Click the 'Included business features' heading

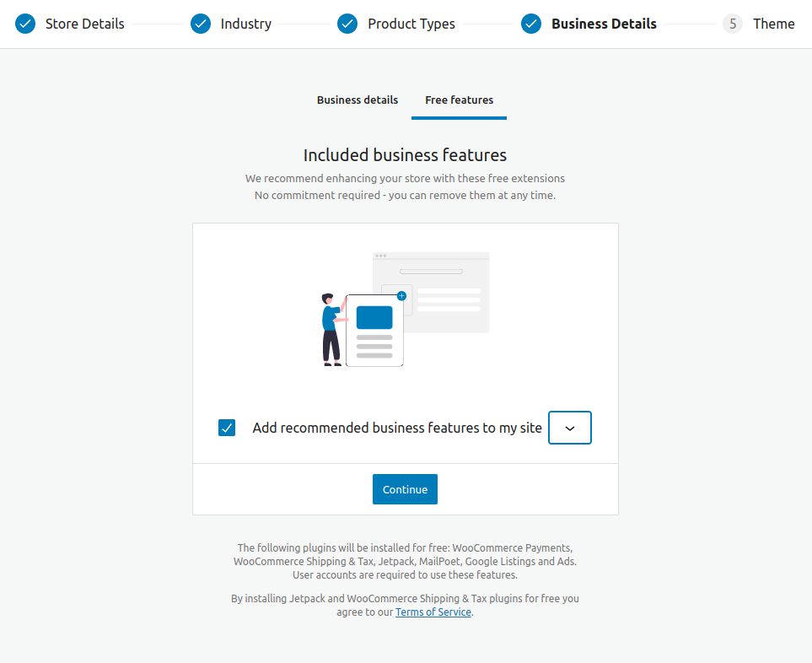[x=405, y=155]
